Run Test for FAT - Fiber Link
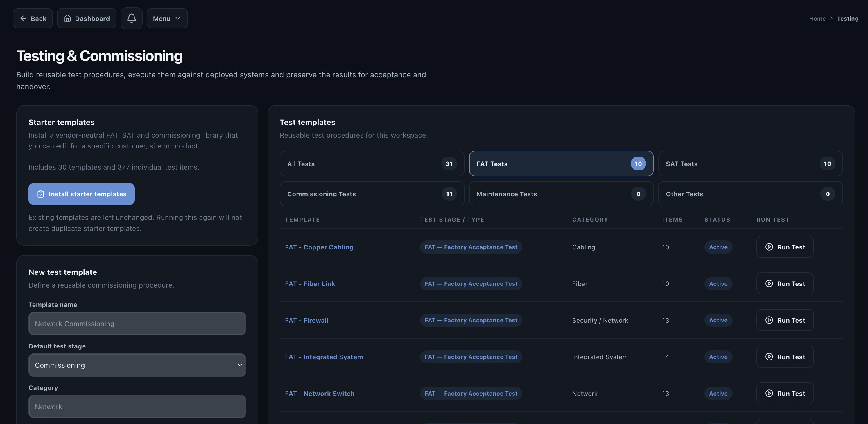This screenshot has width=868, height=424. (785, 283)
